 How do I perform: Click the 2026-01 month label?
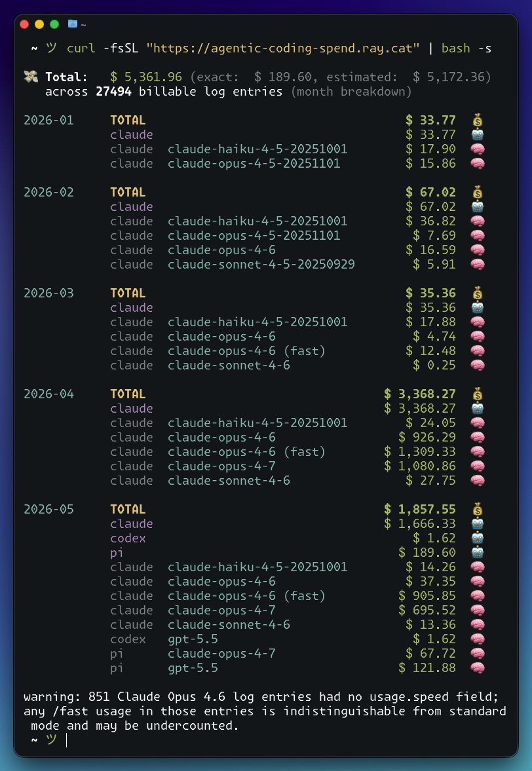48,121
